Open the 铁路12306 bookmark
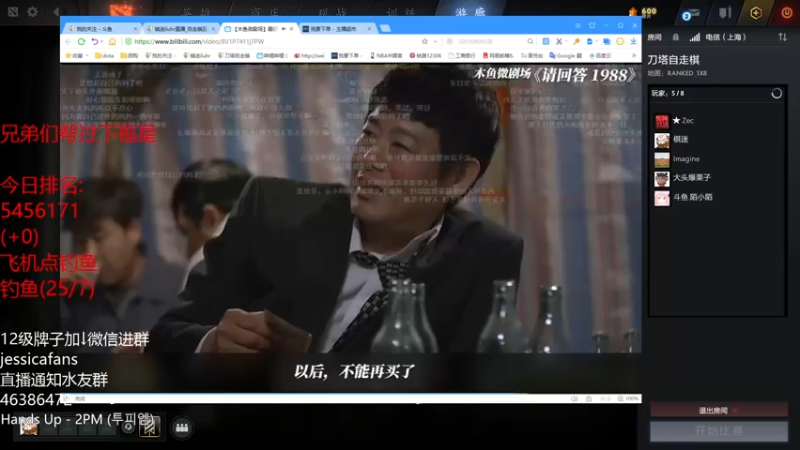Screen dimensions: 800x450 (x=425, y=56)
